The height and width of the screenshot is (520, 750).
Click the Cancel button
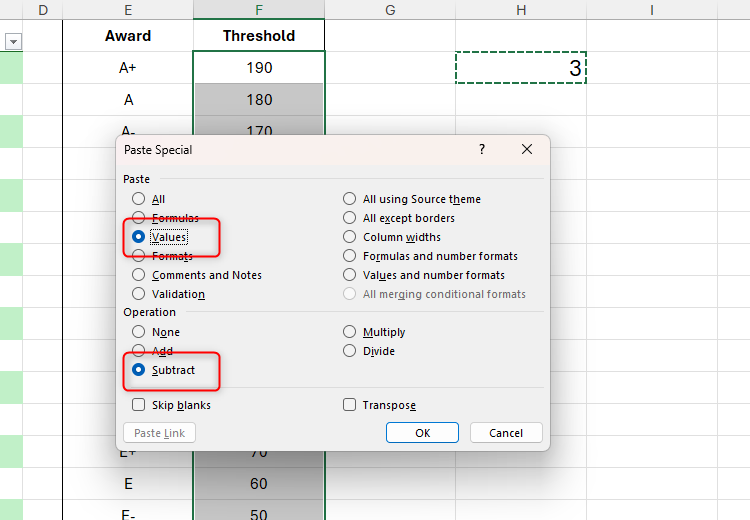505,433
